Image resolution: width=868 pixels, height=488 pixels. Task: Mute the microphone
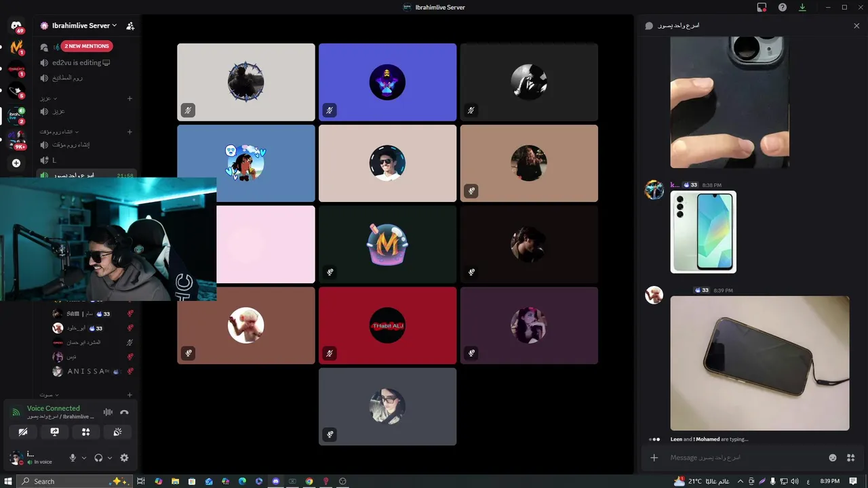[x=73, y=457]
